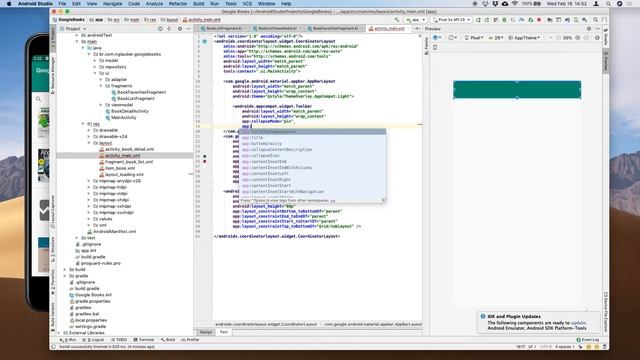640x360 pixels.
Task: Open the VCS menu in menu bar
Action: [x=247, y=4]
